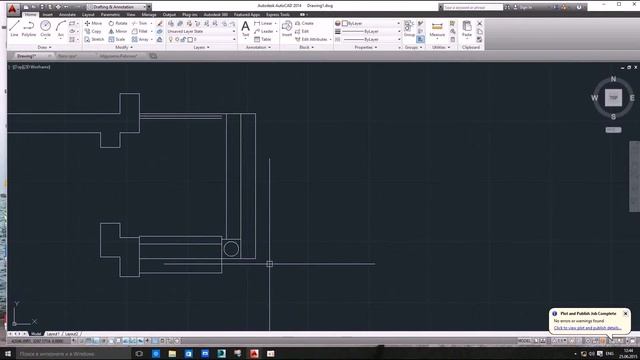The width and height of the screenshot is (640, 360).
Task: Switch to the Layout2 tab
Action: point(71,334)
